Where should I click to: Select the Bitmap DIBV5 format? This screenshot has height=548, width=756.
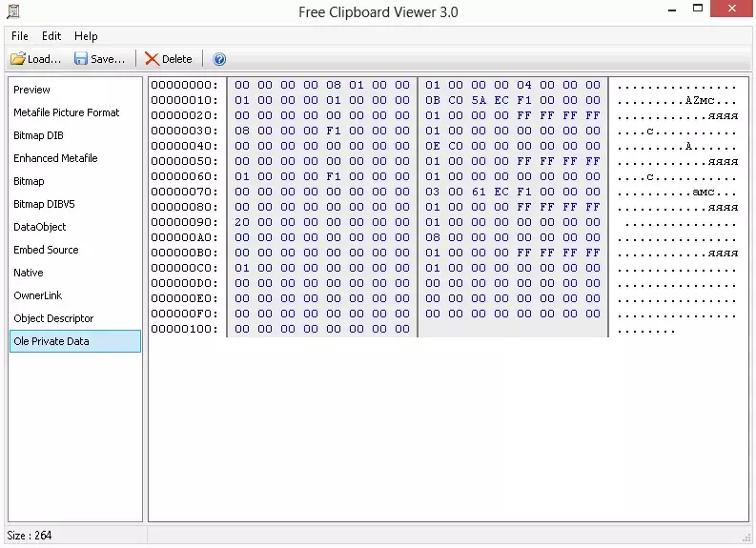tap(75, 204)
